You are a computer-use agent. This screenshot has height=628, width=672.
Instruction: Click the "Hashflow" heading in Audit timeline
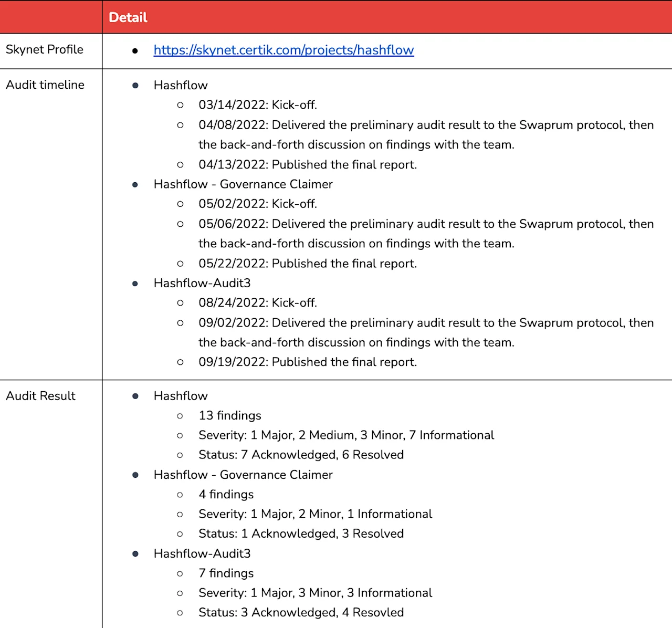(181, 85)
